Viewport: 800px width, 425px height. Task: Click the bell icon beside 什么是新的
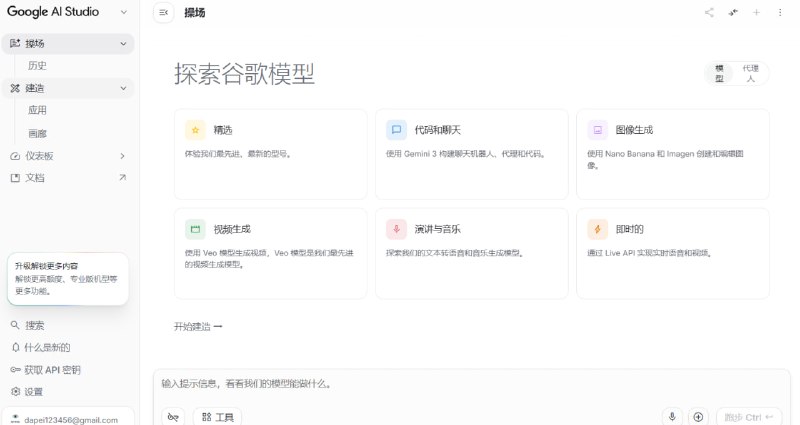(15, 347)
